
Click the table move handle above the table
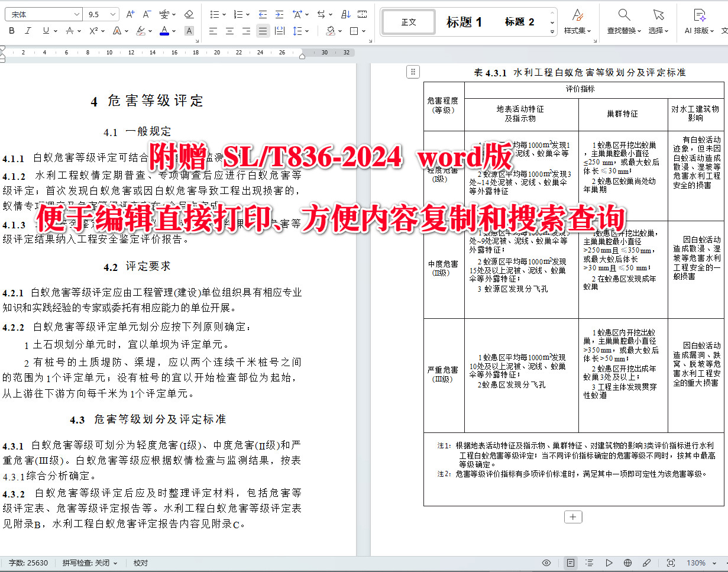pos(412,72)
